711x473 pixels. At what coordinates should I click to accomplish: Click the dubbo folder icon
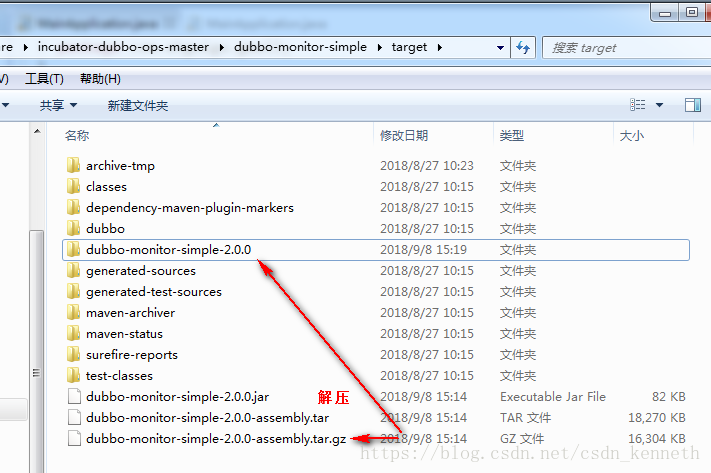pyautogui.click(x=73, y=229)
